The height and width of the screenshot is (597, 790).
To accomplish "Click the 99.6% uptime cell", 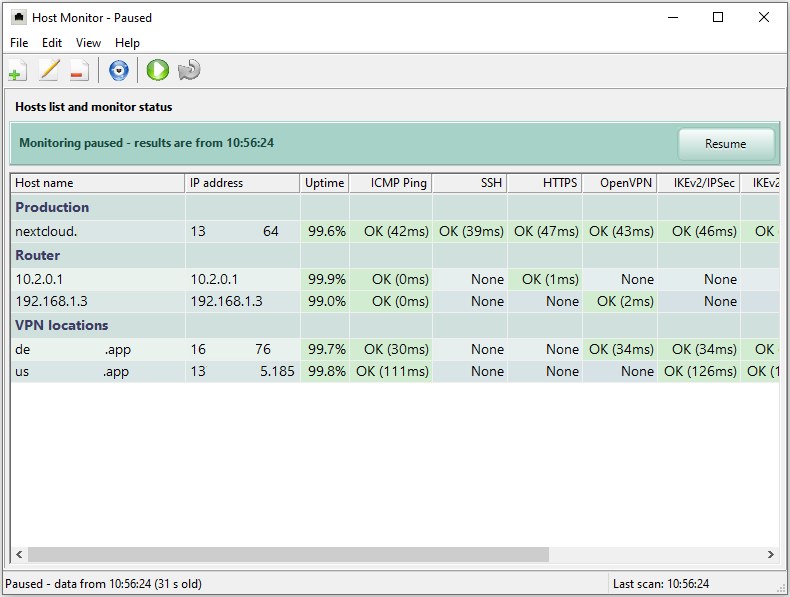I will pos(325,231).
